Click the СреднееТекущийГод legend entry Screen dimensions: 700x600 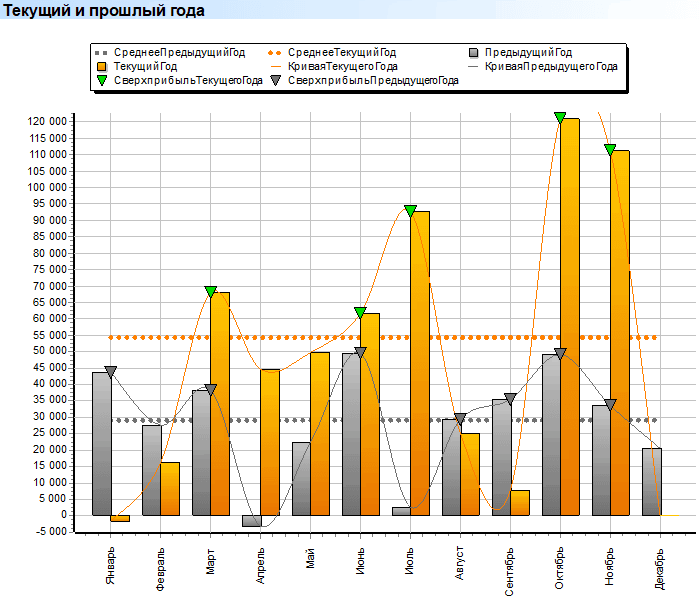[332, 53]
